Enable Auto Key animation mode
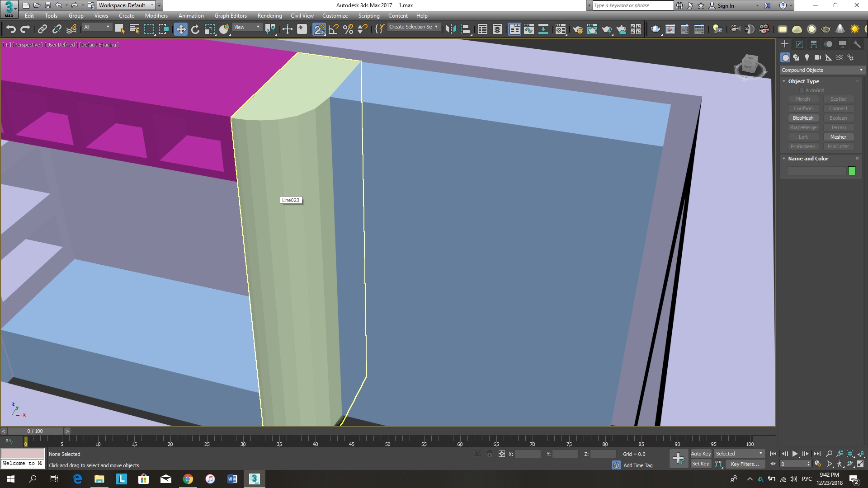This screenshot has height=488, width=868. click(700, 454)
